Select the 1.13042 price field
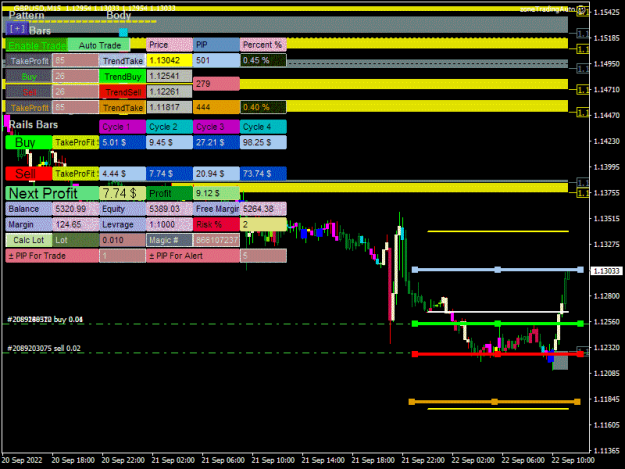 point(169,61)
